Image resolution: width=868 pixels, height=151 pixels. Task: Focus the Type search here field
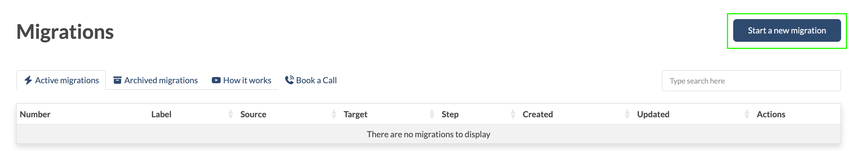point(751,81)
